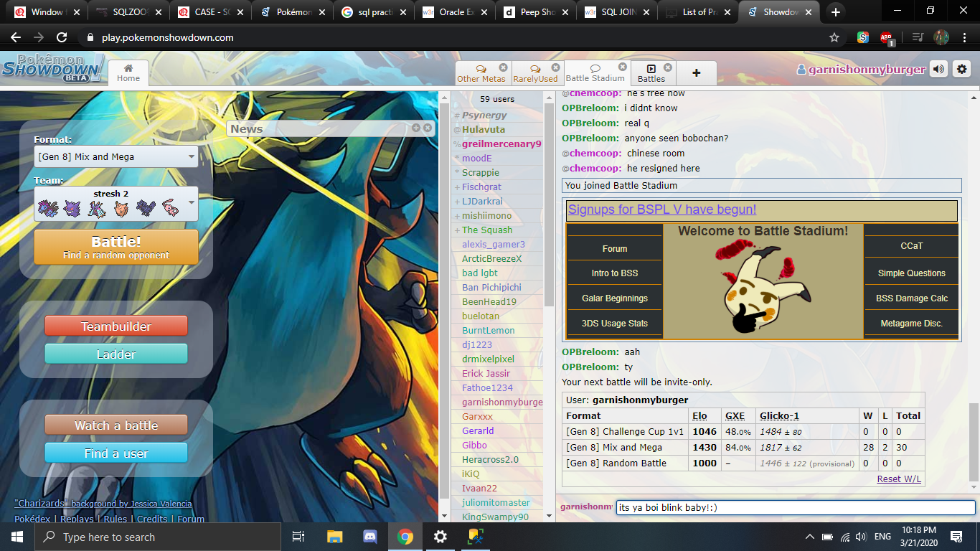Click Watch a battle button
Image resolution: width=980 pixels, height=551 pixels.
click(116, 425)
